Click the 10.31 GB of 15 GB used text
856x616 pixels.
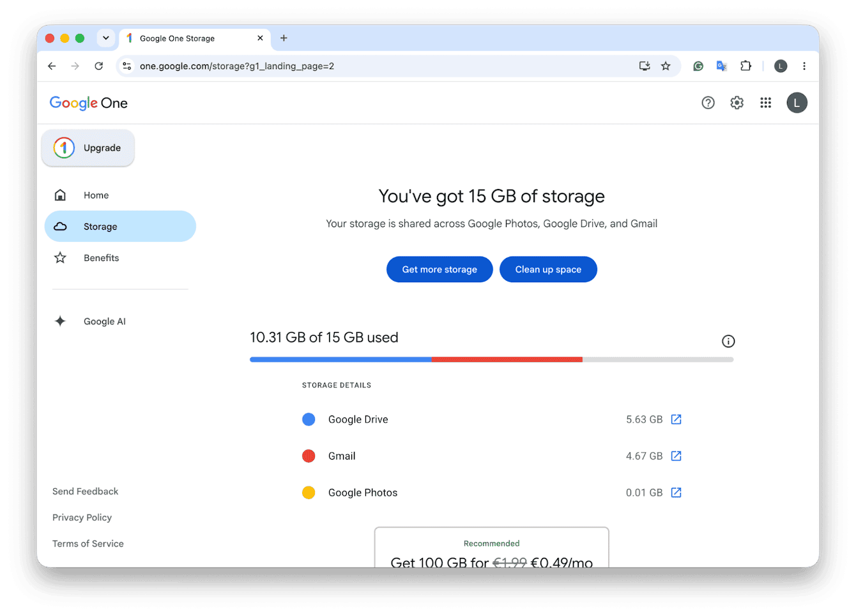pos(324,338)
